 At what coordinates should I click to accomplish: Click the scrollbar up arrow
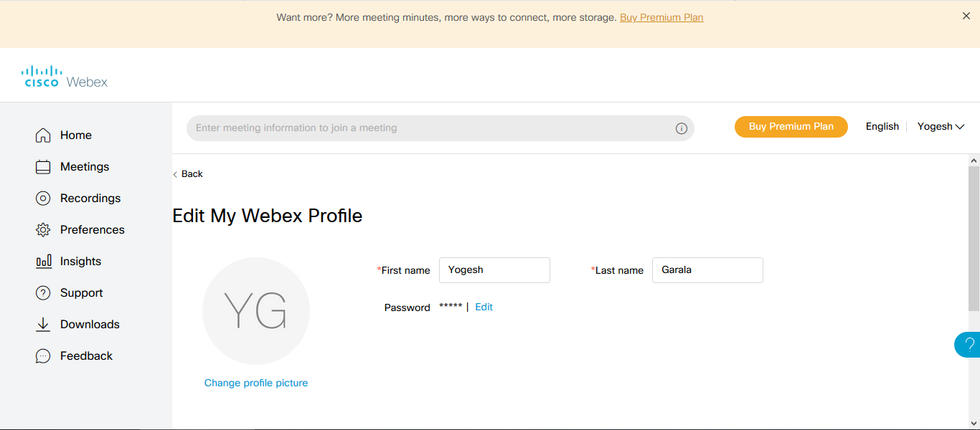click(974, 160)
